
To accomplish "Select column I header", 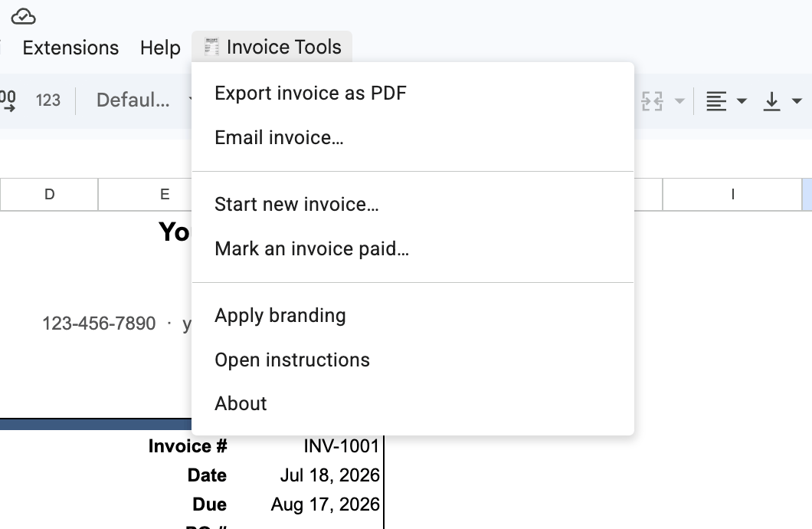I will click(732, 194).
